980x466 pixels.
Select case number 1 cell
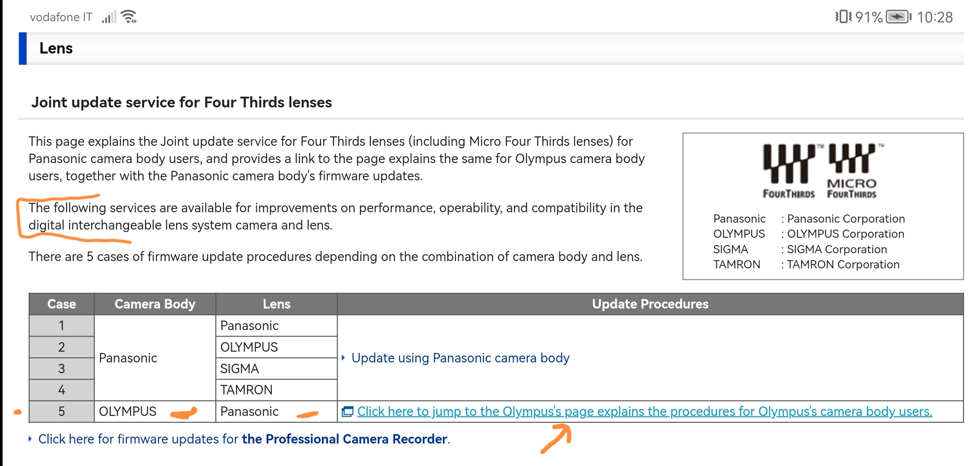click(x=62, y=325)
